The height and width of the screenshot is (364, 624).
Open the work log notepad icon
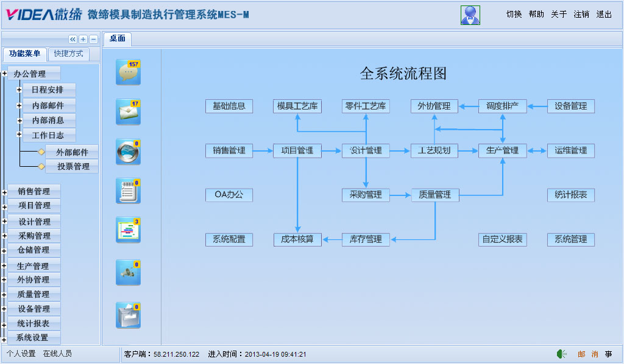[x=127, y=191]
